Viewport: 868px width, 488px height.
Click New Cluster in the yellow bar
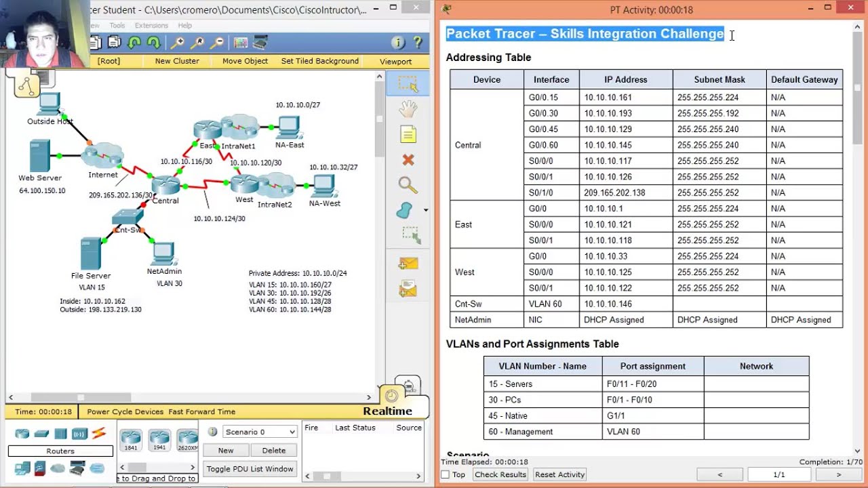pos(177,61)
